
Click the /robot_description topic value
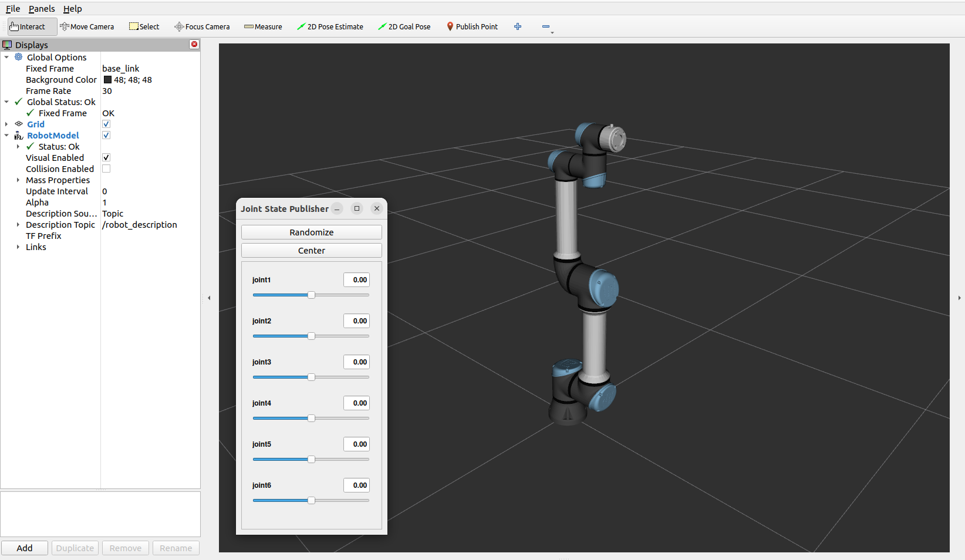pos(140,225)
